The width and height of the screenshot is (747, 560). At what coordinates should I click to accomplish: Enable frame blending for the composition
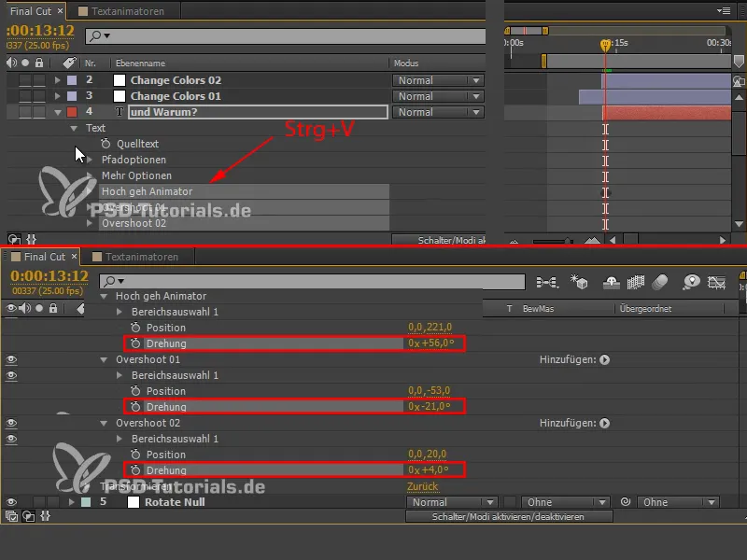(636, 283)
